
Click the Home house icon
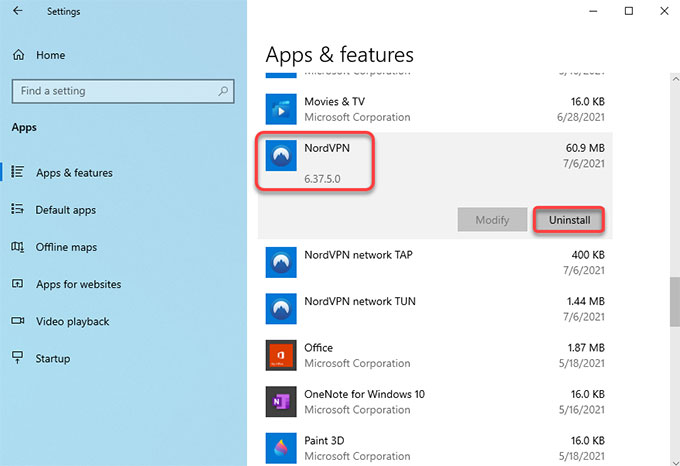(19, 55)
